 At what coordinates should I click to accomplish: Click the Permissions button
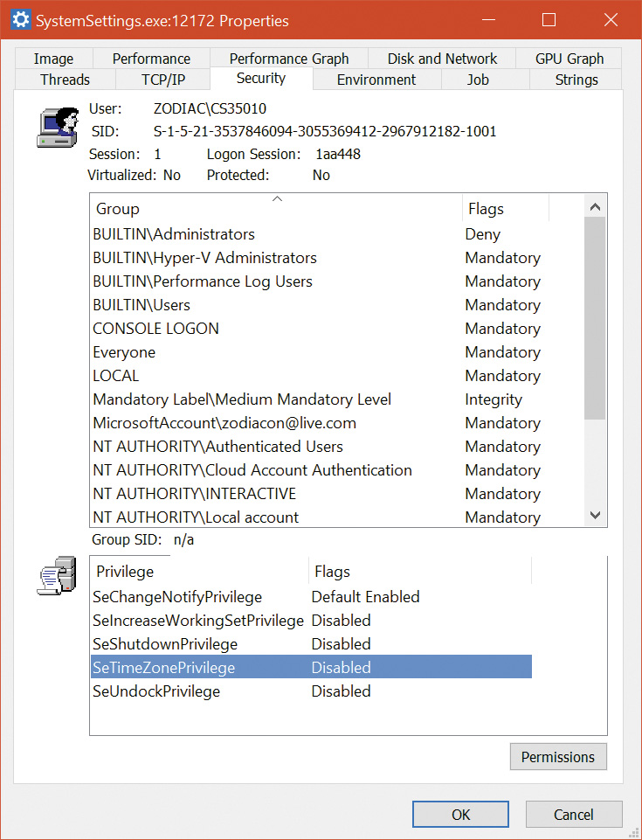click(558, 757)
